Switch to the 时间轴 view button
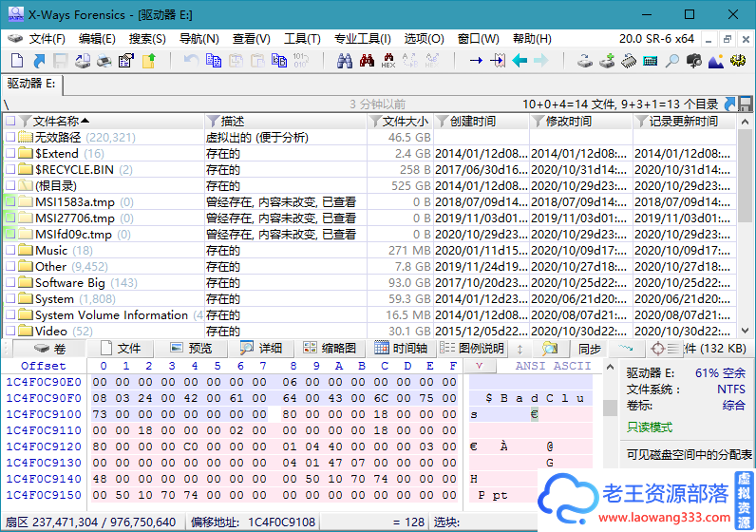This screenshot has height=532, width=756. coord(401,349)
